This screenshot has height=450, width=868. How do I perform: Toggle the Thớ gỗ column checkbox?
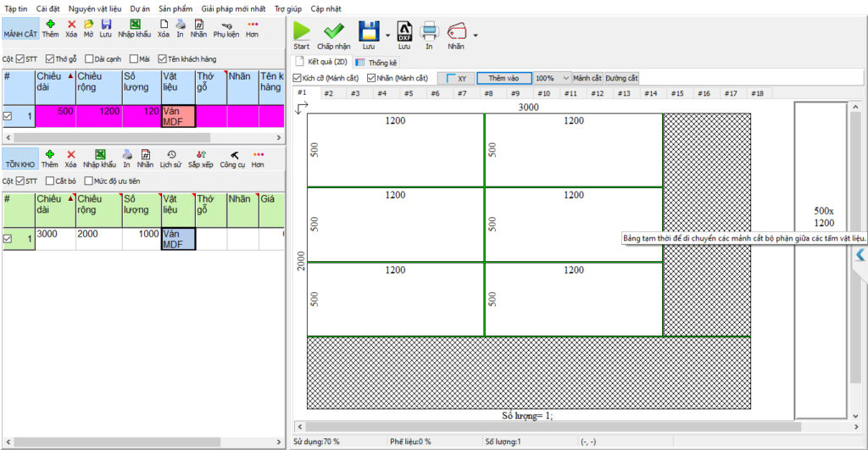coord(50,59)
